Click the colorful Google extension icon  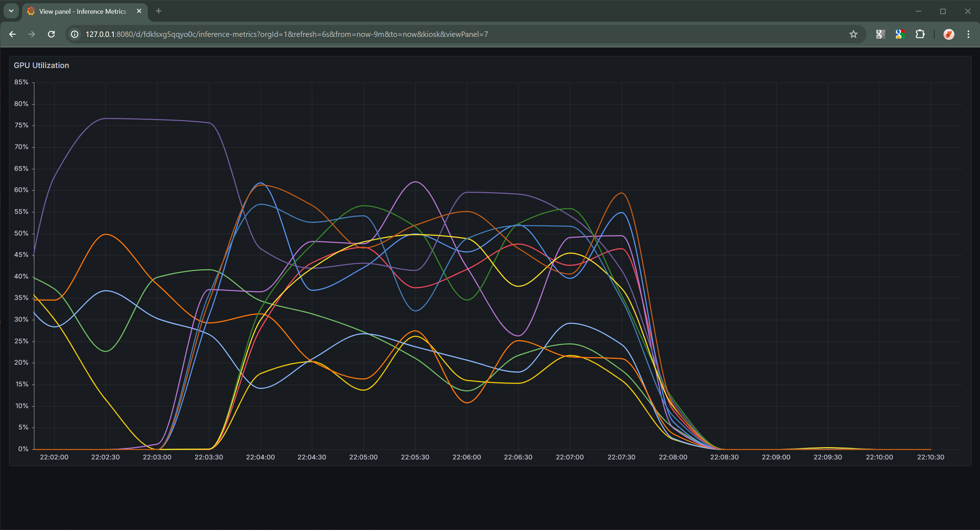pyautogui.click(x=900, y=34)
